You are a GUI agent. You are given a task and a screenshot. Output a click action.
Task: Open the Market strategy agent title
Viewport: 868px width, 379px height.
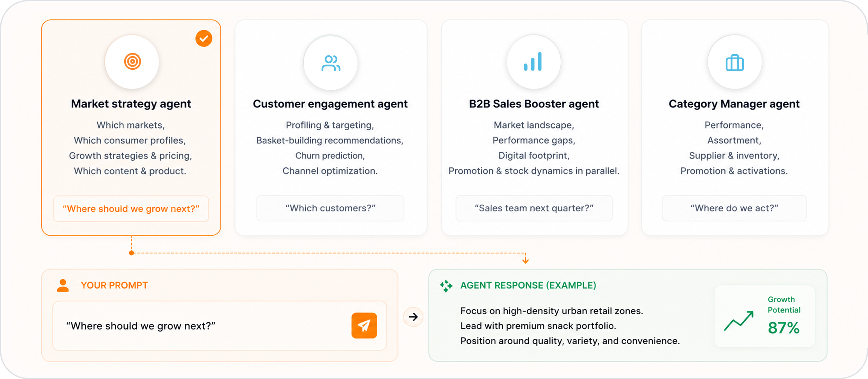click(131, 104)
